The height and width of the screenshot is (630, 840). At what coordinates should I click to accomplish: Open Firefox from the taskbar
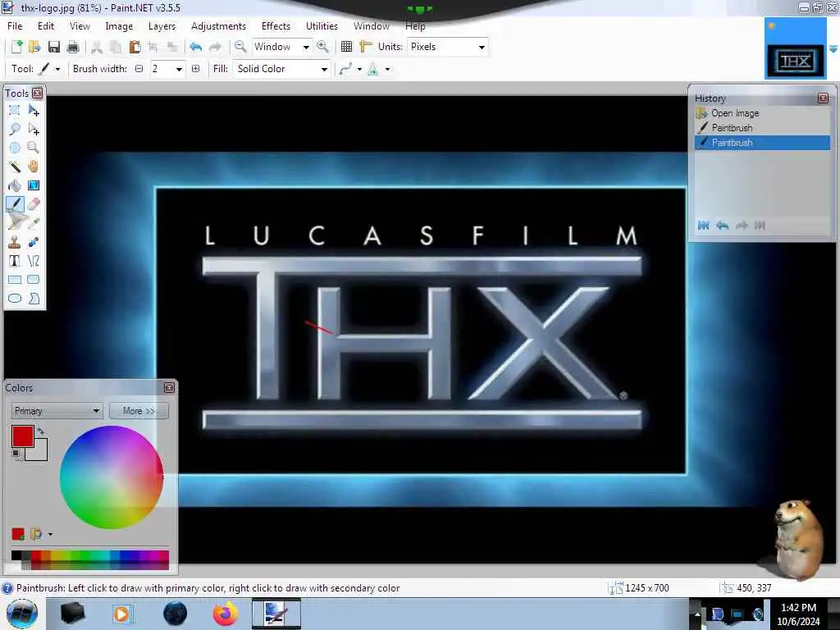click(x=226, y=614)
